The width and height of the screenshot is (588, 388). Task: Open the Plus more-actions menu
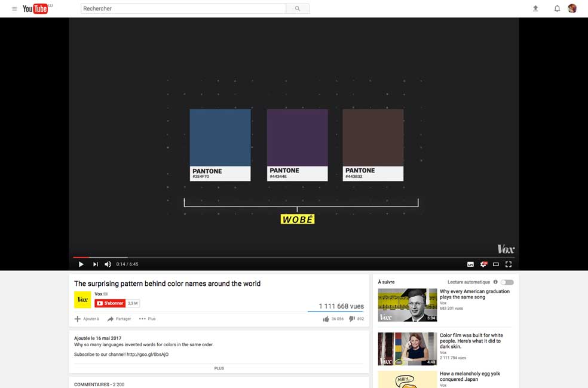click(147, 319)
